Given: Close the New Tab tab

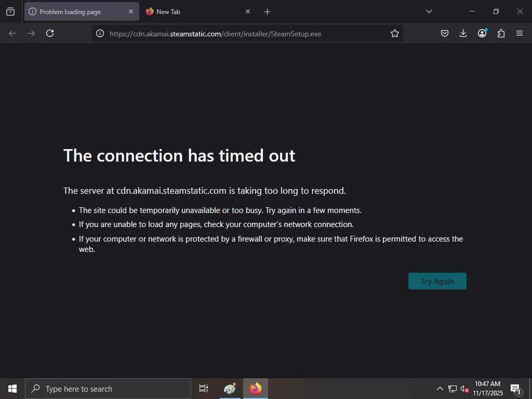Looking at the screenshot, I should (x=248, y=11).
